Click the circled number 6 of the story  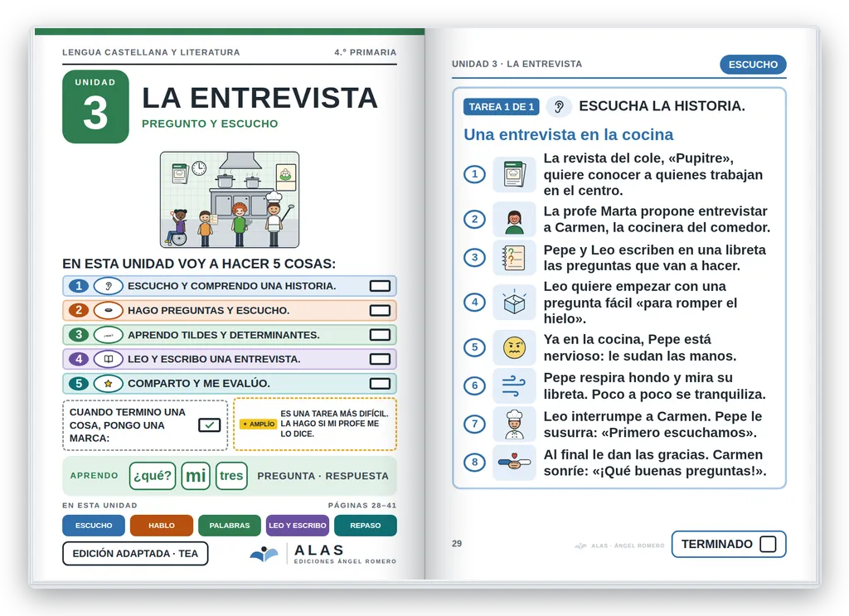pos(475,386)
